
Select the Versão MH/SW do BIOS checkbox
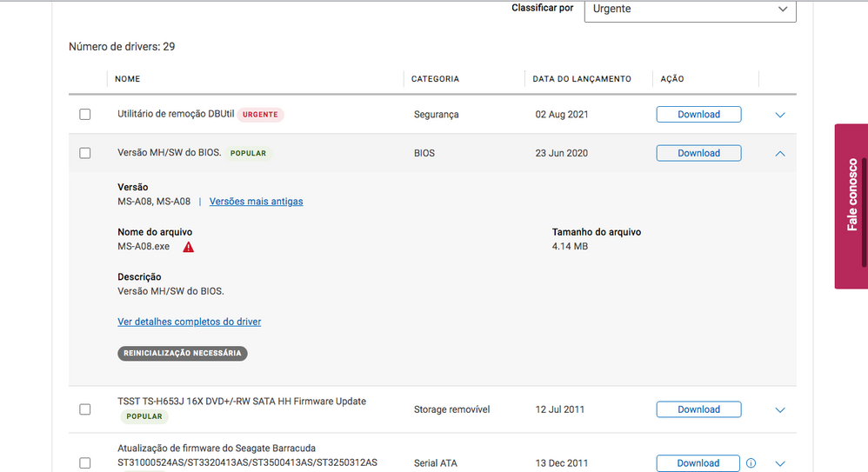(x=85, y=153)
